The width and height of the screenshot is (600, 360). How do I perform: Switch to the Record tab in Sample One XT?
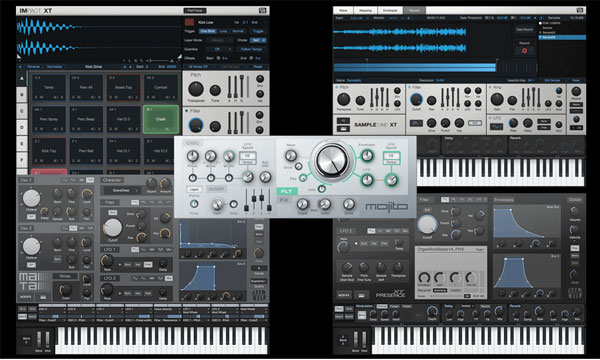[414, 10]
